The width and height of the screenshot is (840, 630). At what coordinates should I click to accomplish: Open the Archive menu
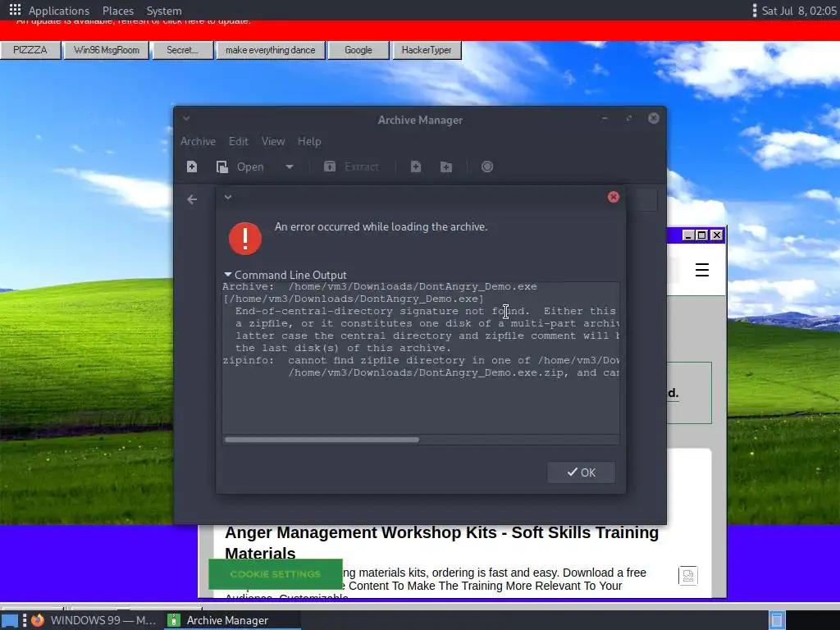tap(198, 141)
